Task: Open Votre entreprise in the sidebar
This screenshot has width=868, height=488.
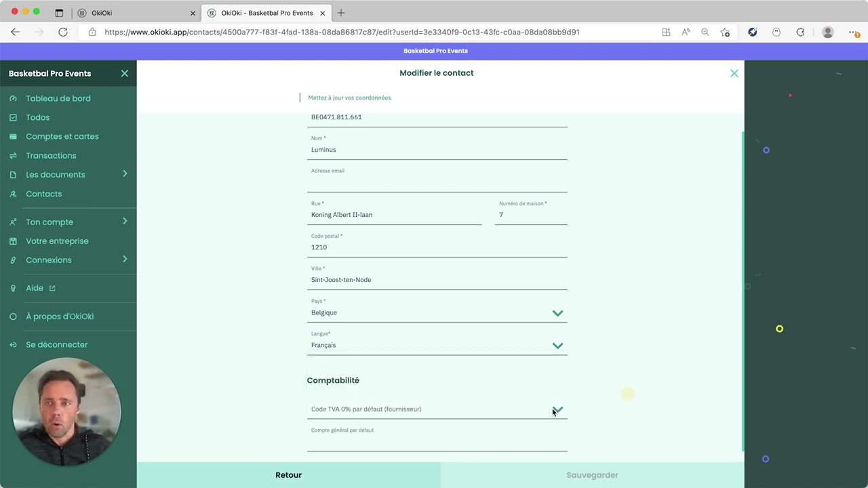Action: point(57,241)
